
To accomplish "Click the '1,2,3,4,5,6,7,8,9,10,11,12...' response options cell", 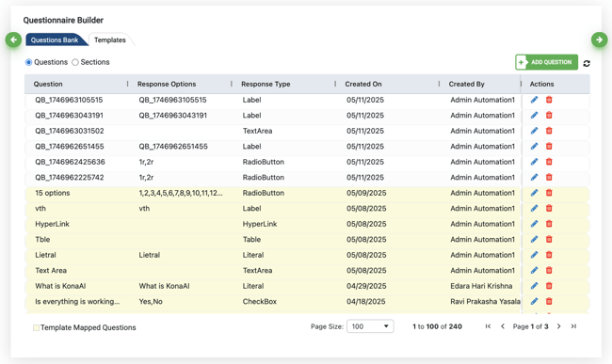I will pyautogui.click(x=181, y=193).
